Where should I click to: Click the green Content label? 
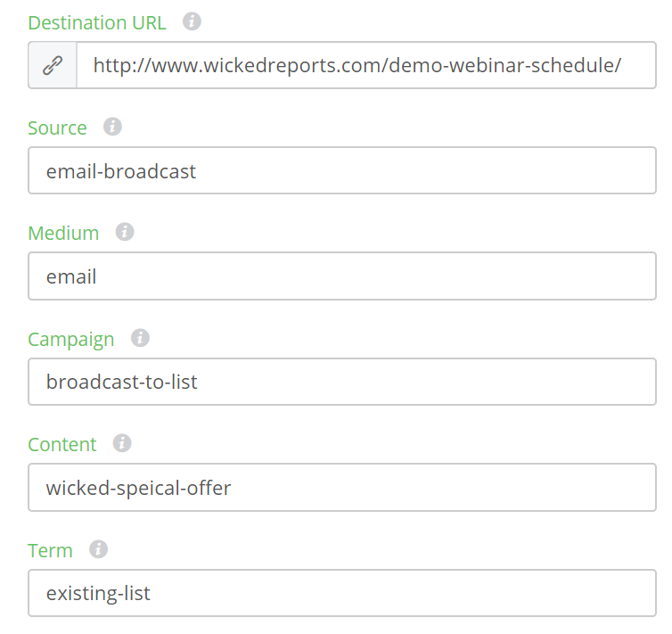tap(62, 444)
